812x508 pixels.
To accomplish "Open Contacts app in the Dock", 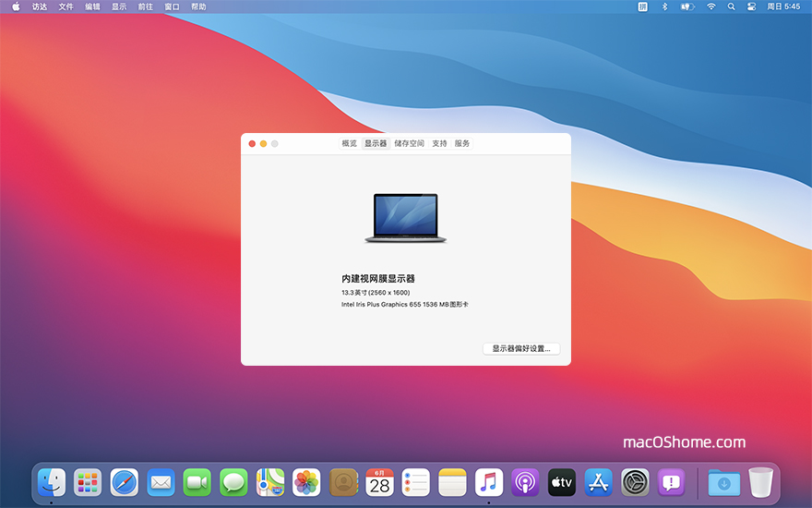I will 343,482.
